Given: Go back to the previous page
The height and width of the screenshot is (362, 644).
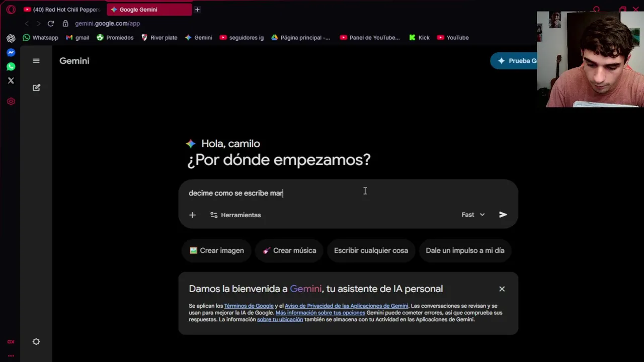Looking at the screenshot, I should click(27, 24).
